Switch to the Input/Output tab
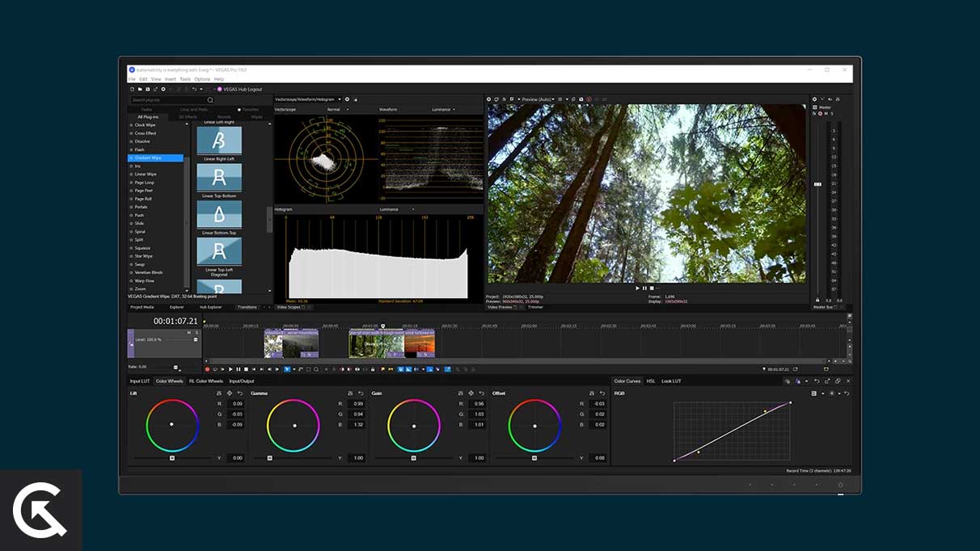This screenshot has height=551, width=980. click(x=241, y=381)
